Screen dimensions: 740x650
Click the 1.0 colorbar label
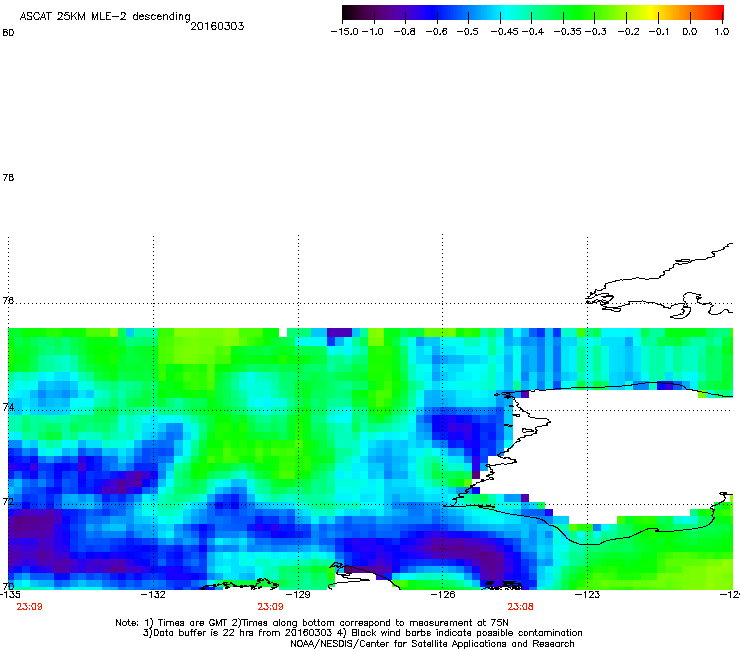pyautogui.click(x=722, y=32)
